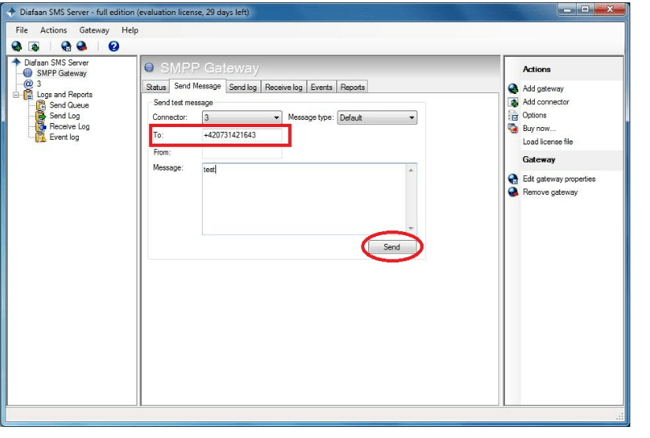The height and width of the screenshot is (438, 650).
Task: Click the message box scroll up arrow
Action: [x=411, y=170]
